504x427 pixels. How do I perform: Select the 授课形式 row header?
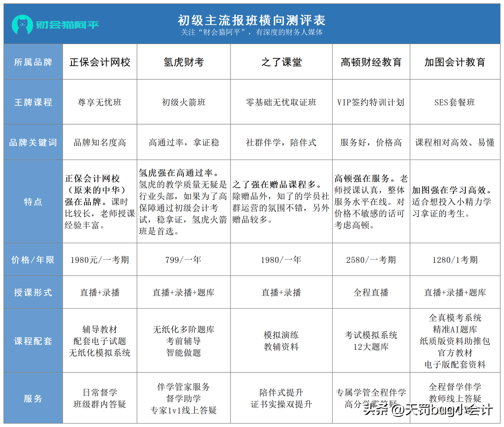(x=33, y=292)
